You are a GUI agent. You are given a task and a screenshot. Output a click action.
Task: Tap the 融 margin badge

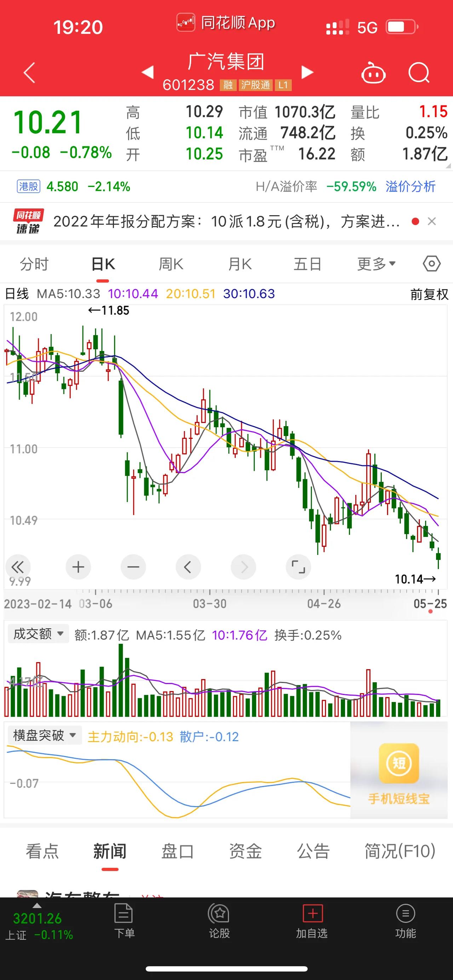[228, 85]
